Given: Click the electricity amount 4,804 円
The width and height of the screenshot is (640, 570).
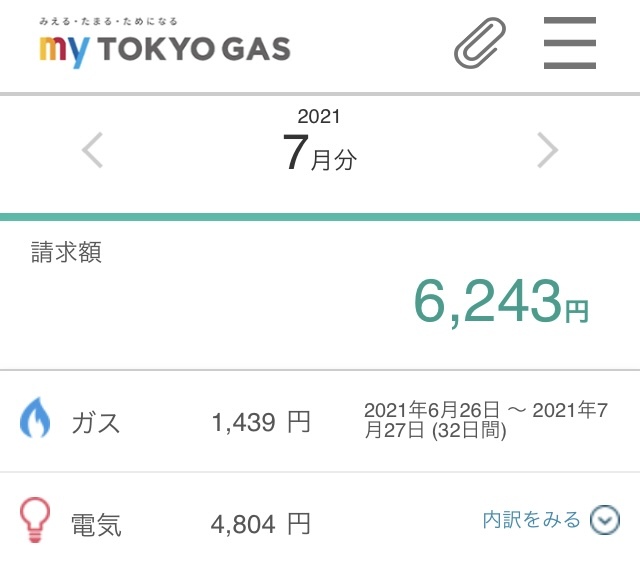Looking at the screenshot, I should 261,524.
